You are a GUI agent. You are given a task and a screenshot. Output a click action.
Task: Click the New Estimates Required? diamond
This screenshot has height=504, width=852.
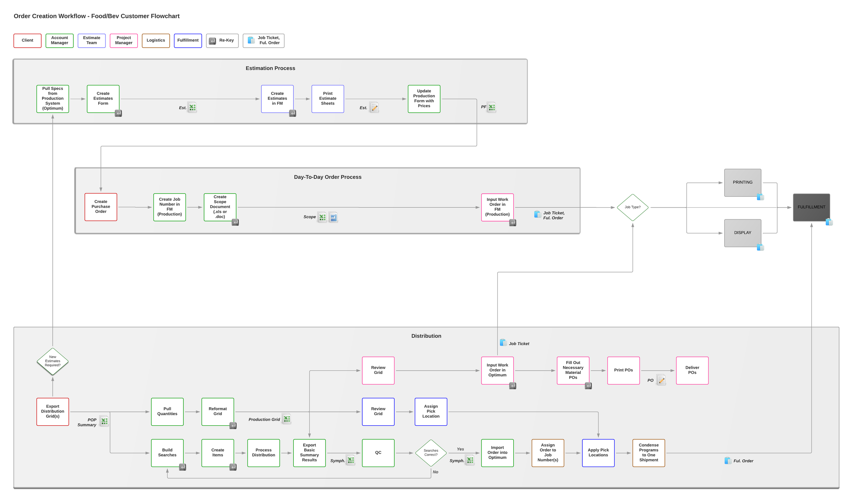click(x=52, y=361)
